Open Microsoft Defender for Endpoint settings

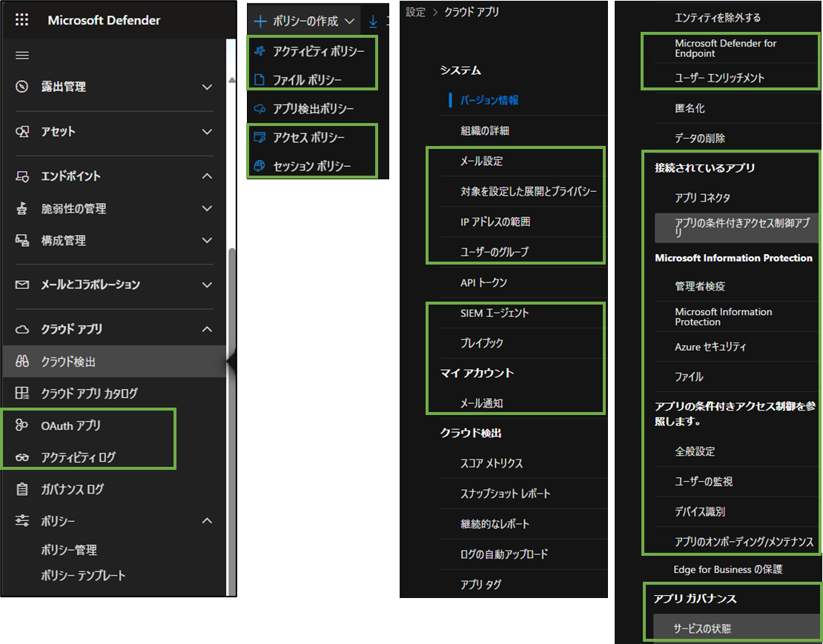coord(725,48)
